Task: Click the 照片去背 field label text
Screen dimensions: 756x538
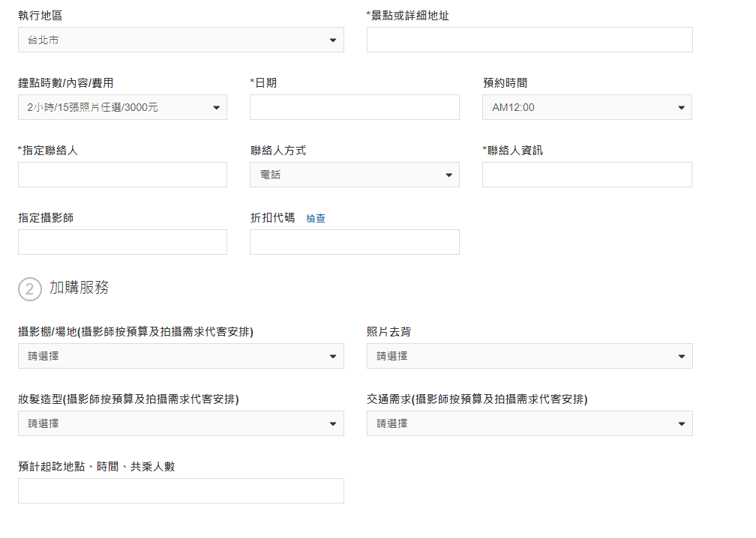Action: 388,332
